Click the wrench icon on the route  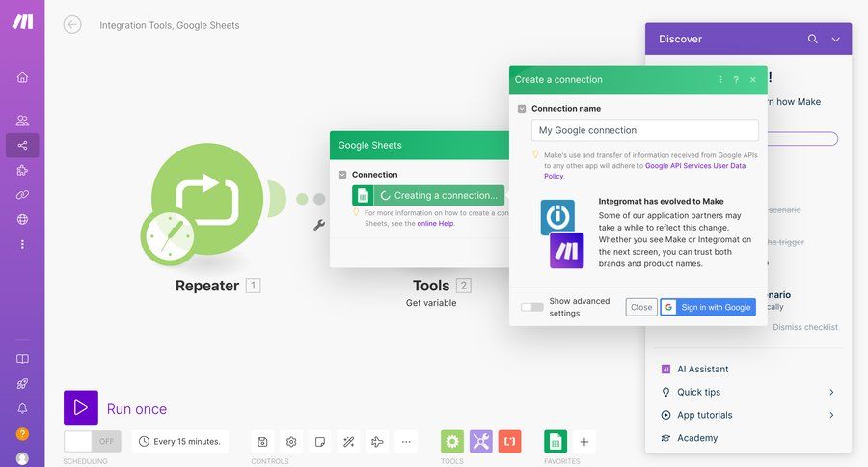click(x=319, y=225)
